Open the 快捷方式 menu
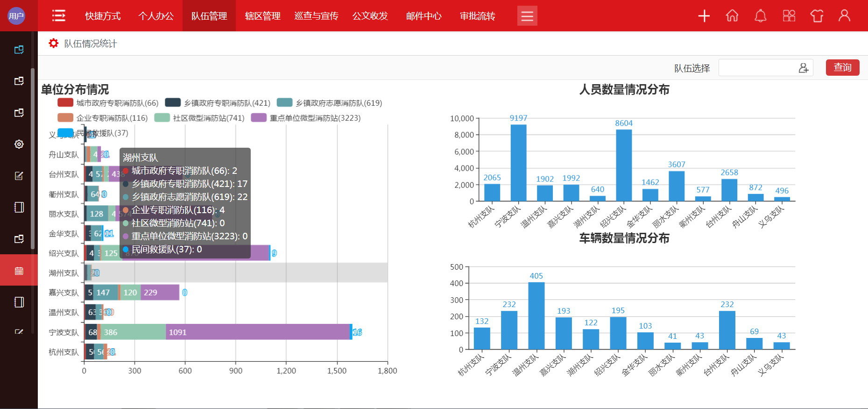Screen dimensions: 868x409 pyautogui.click(x=103, y=16)
